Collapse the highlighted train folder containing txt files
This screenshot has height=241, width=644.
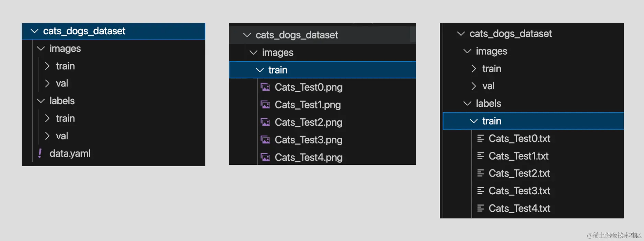point(474,121)
